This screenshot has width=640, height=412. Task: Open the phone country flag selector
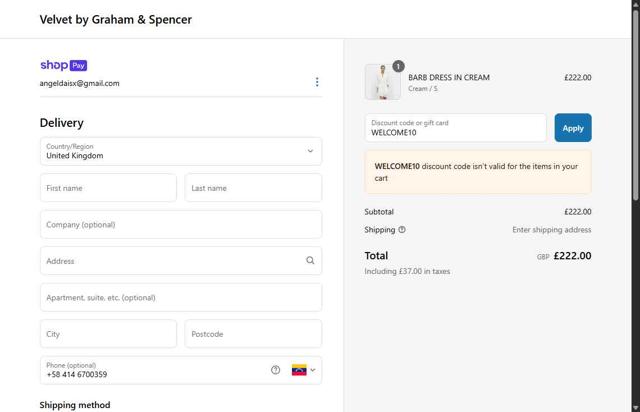point(304,370)
